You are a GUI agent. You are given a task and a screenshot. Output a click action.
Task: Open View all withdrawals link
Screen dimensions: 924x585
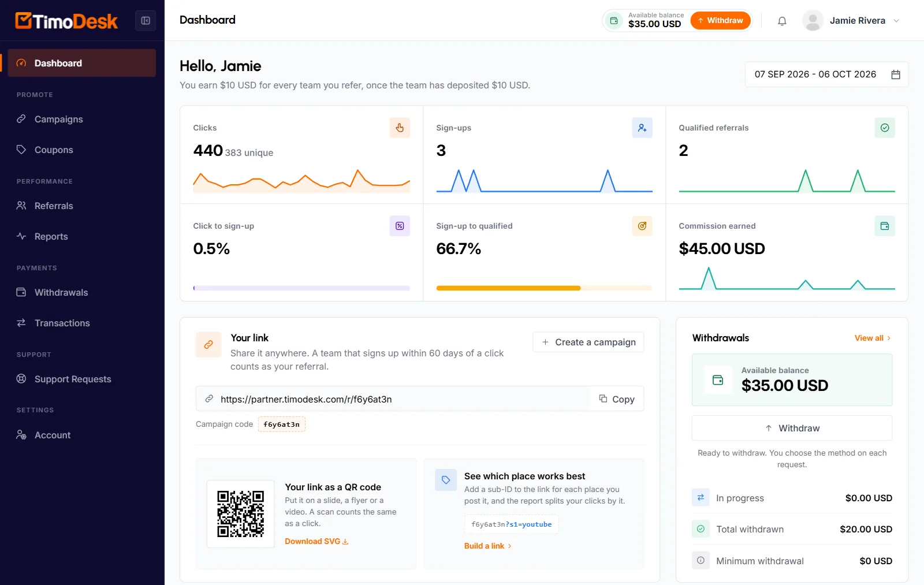coord(873,338)
